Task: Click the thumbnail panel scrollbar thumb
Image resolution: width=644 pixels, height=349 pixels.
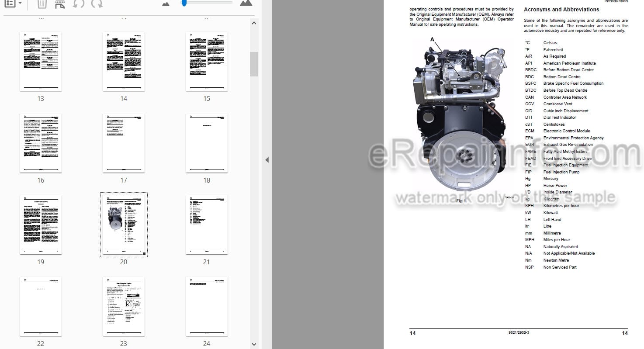Action: (254, 64)
